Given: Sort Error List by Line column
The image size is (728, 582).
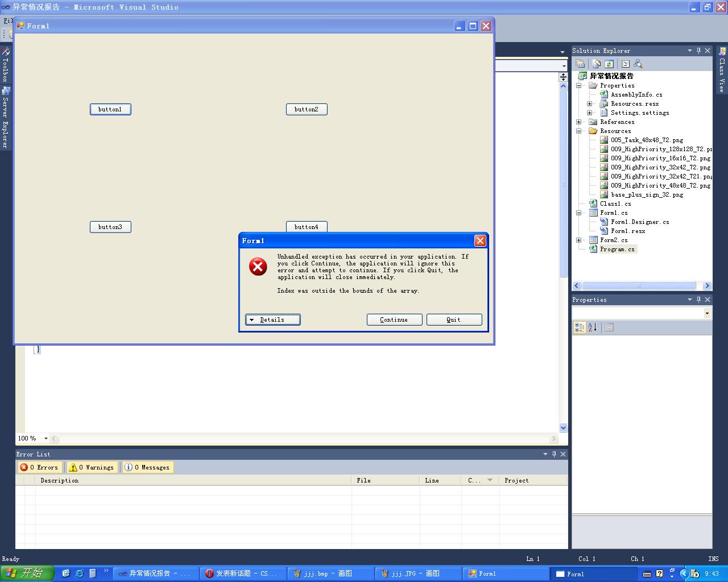Looking at the screenshot, I should [x=440, y=480].
